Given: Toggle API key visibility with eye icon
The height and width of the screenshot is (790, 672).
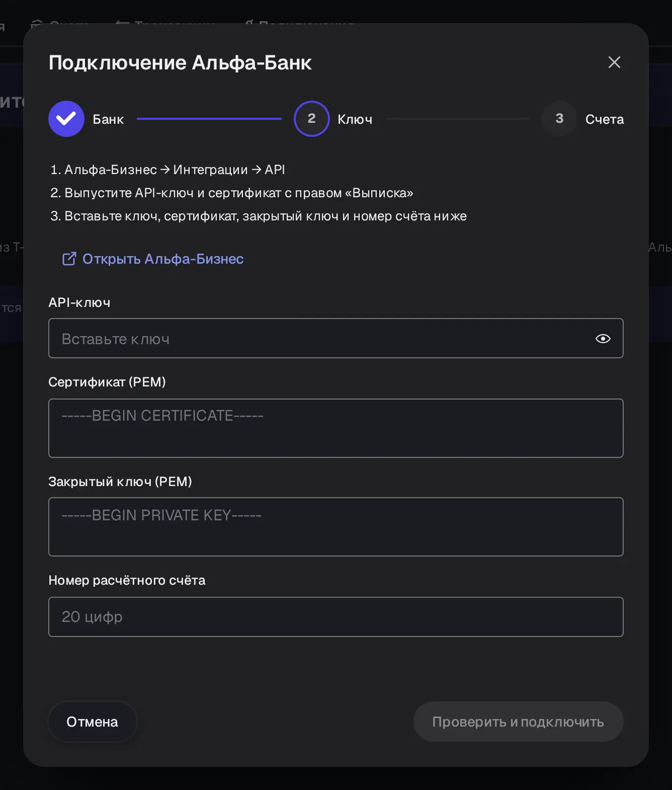Looking at the screenshot, I should [x=603, y=339].
